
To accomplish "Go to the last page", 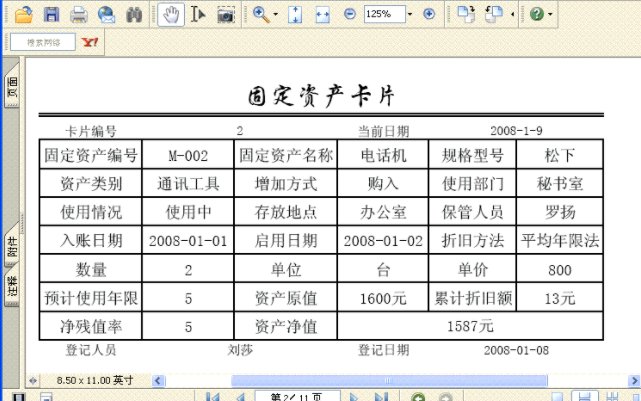I will click(381, 397).
